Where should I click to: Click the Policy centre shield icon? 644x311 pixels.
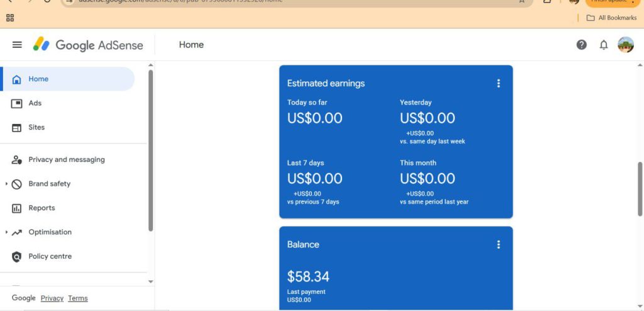point(17,256)
